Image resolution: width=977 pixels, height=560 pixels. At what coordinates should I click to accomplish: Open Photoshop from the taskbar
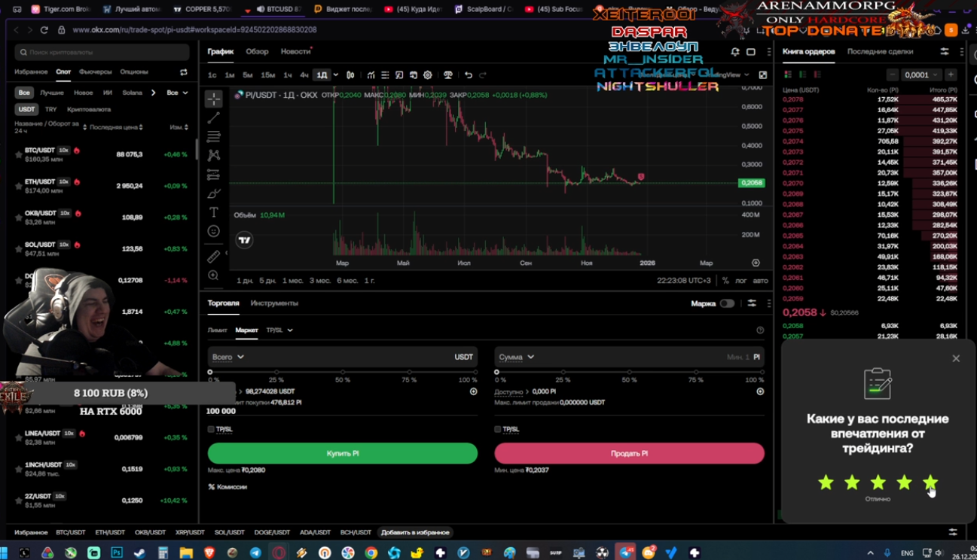tap(117, 552)
